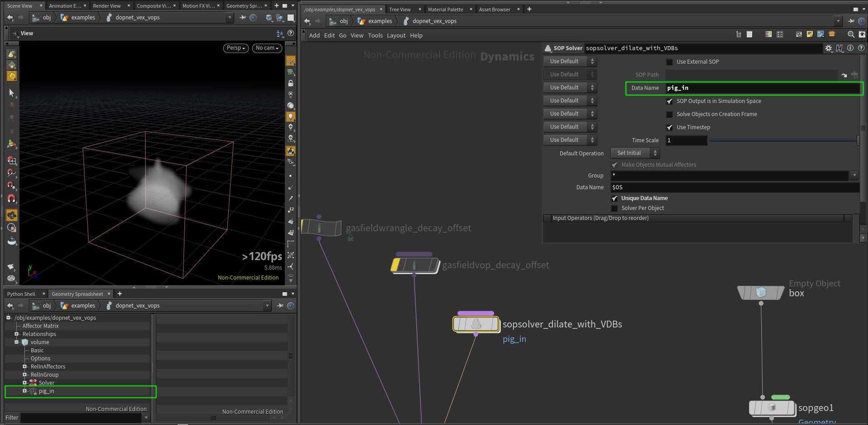Switch to the Material Palette tab
The height and width of the screenshot is (425, 868).
[x=445, y=9]
